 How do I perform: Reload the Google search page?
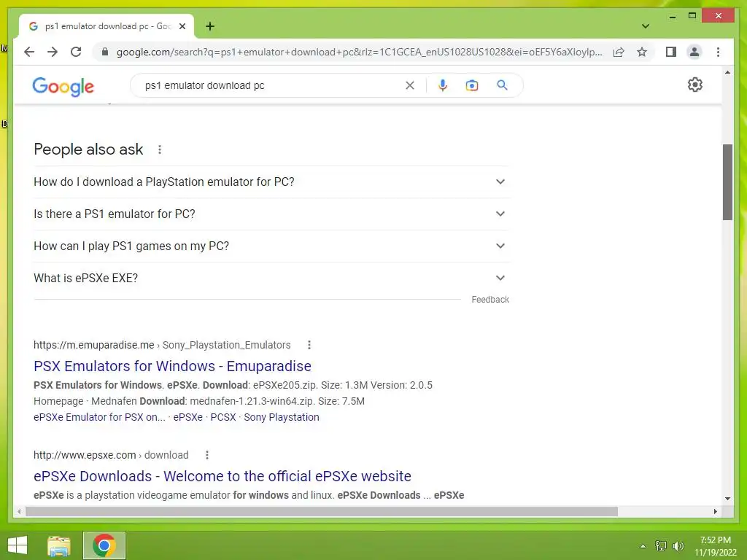[76, 52]
